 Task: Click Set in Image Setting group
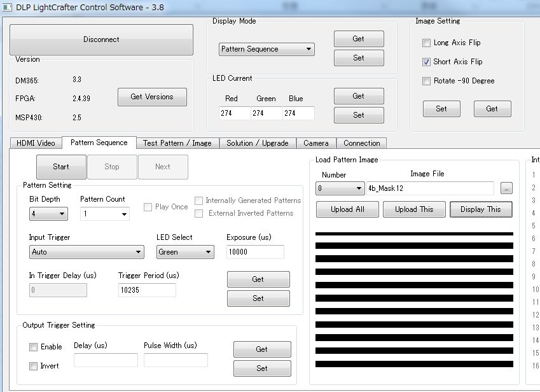(x=441, y=109)
